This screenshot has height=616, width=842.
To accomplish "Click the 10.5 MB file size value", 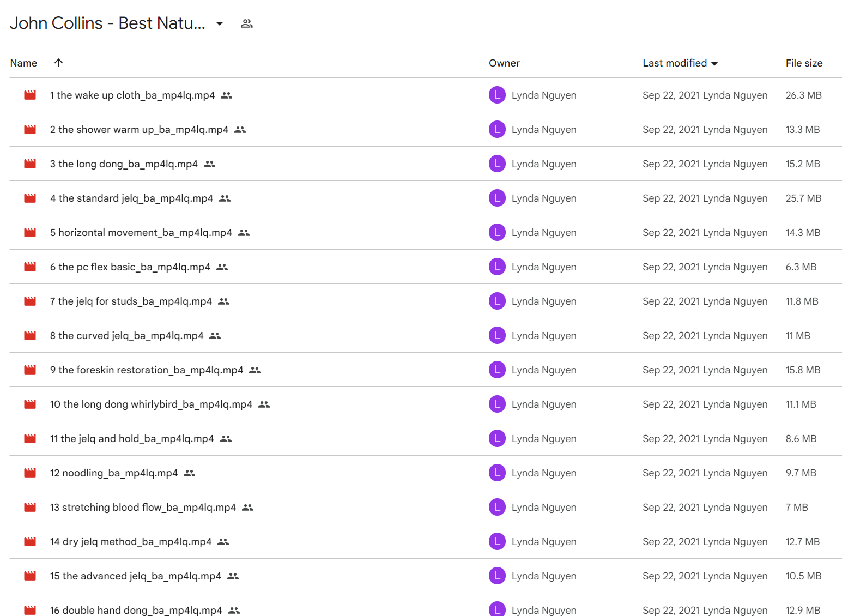I will pyautogui.click(x=803, y=576).
